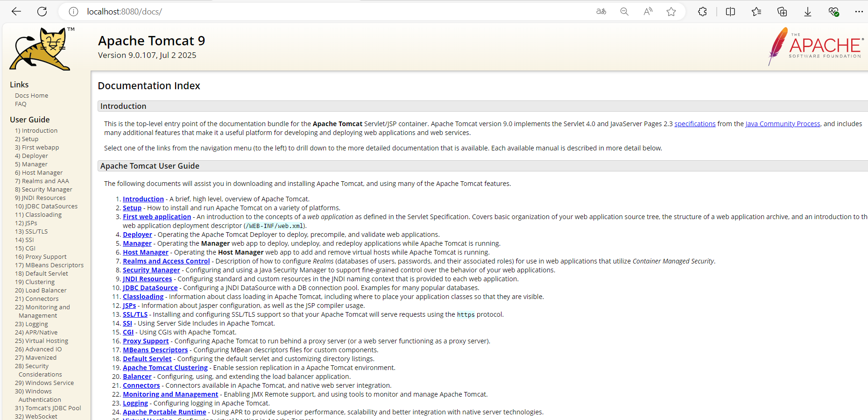Open the Security Manager link in main list
The image size is (868, 420).
coord(151,270)
